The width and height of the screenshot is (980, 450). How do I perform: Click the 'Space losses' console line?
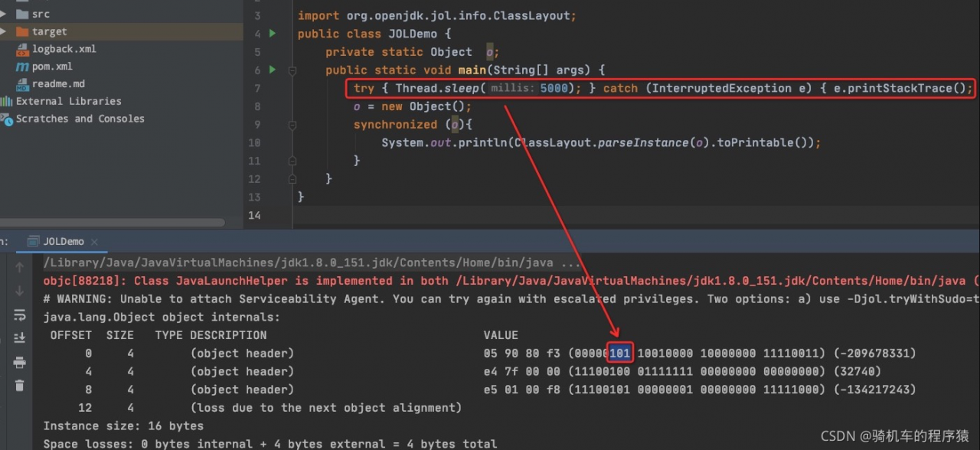[x=270, y=444]
